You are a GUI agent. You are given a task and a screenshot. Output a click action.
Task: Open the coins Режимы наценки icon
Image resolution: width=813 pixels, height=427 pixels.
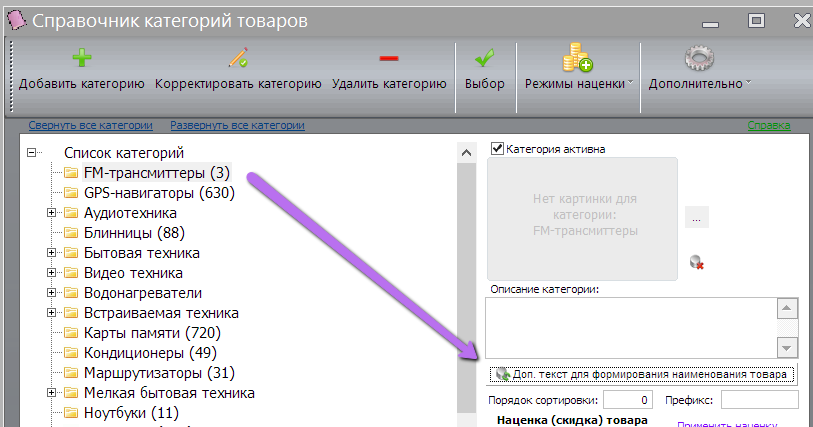577,58
